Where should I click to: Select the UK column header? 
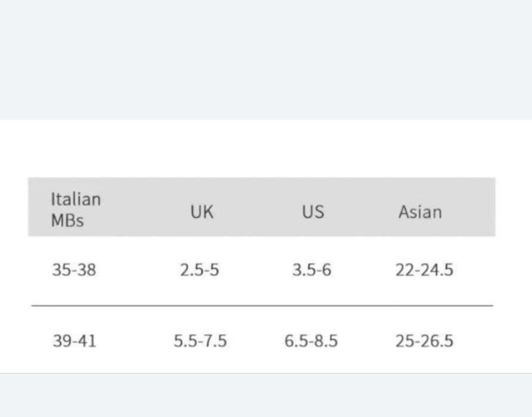click(x=202, y=211)
